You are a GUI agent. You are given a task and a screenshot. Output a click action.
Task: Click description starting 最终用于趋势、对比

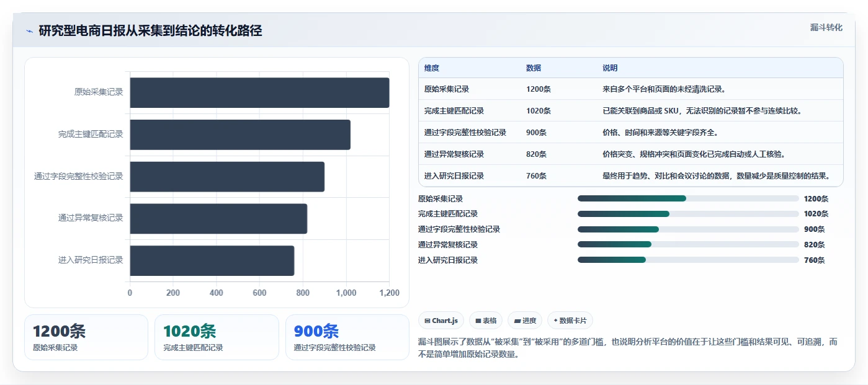coord(716,176)
